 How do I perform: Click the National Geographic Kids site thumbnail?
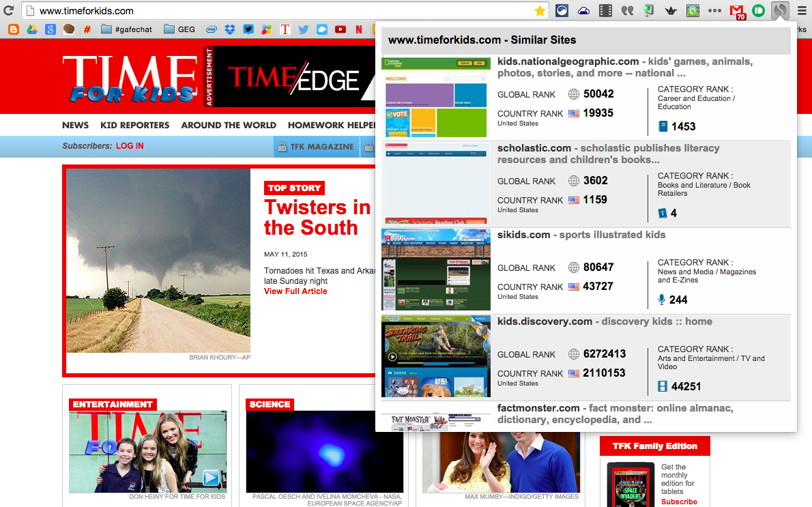(x=436, y=98)
